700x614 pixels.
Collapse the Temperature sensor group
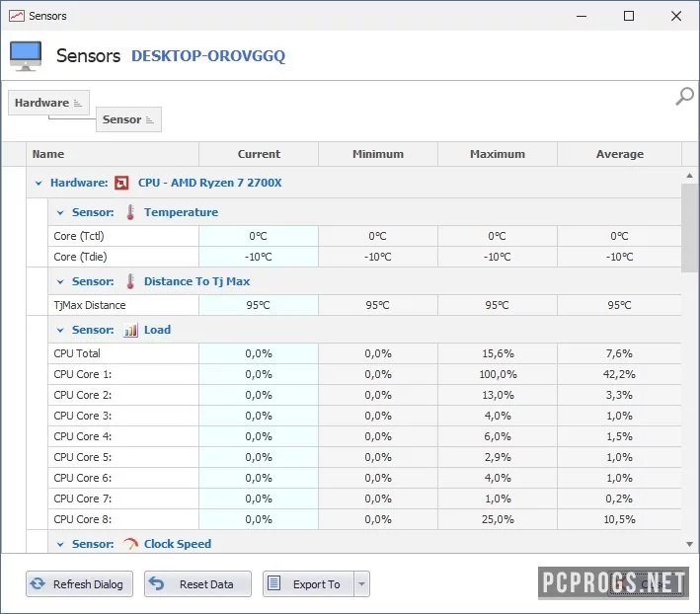tap(60, 213)
